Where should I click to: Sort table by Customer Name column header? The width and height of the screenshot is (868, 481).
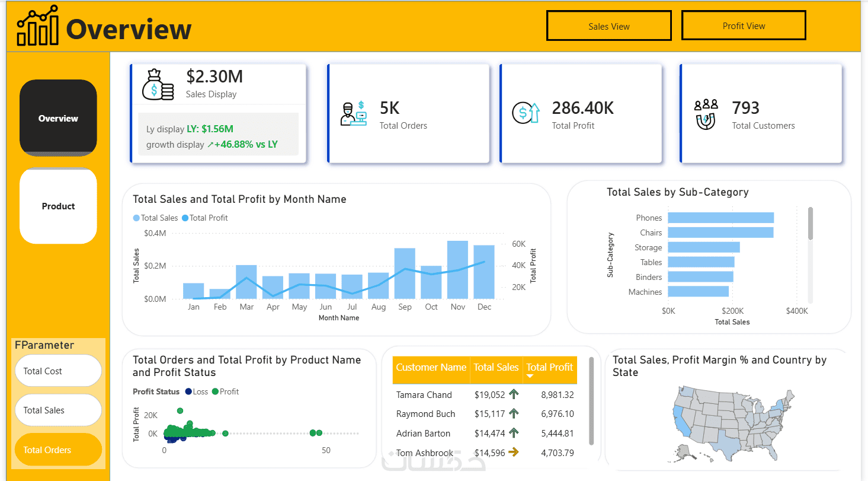[x=431, y=367]
